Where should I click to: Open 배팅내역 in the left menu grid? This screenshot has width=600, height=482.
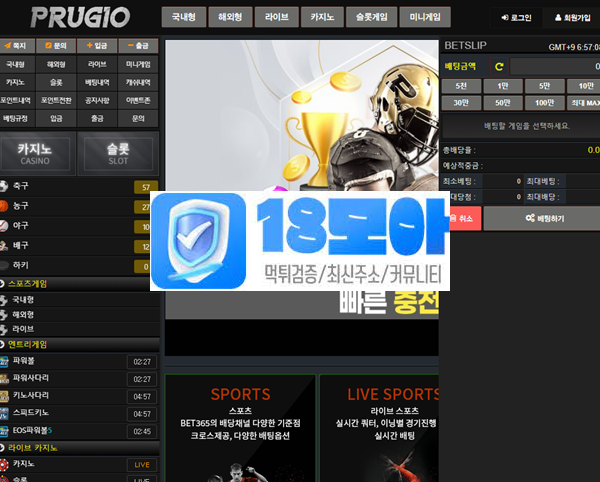[97, 82]
